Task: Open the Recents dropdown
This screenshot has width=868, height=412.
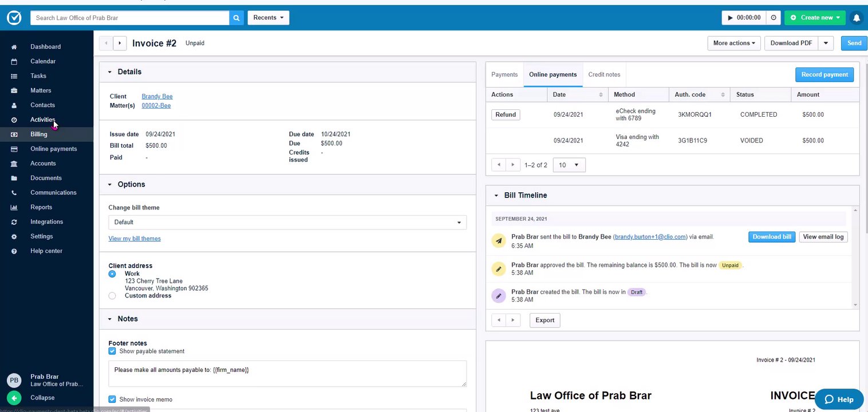Action: 269,18
